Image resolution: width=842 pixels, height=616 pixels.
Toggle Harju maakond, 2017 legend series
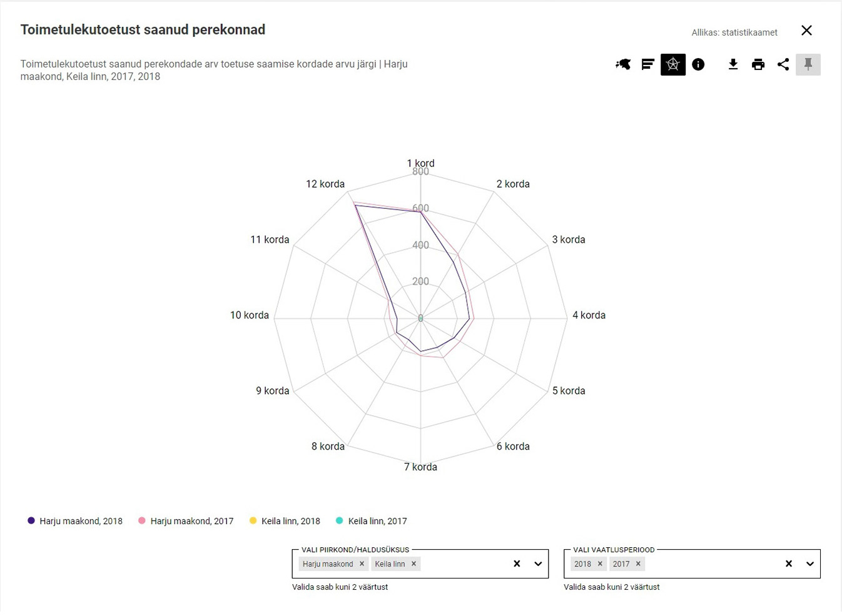click(x=186, y=521)
